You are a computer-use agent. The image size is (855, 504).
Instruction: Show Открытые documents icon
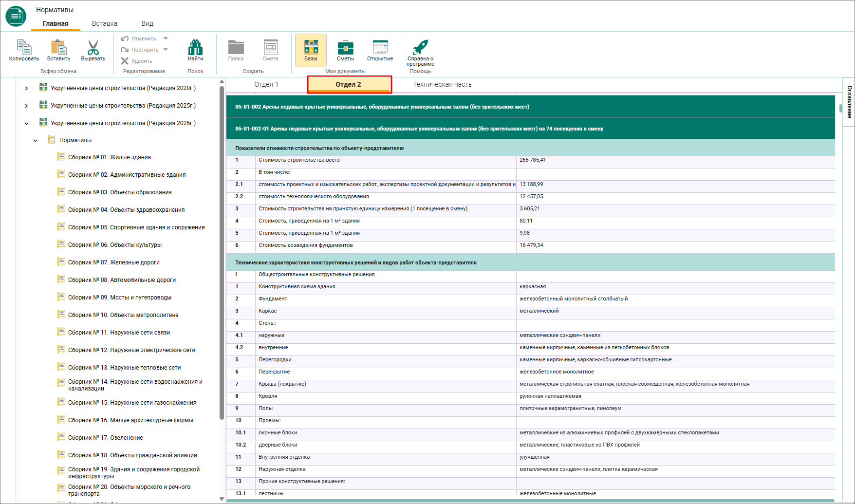coord(380,47)
